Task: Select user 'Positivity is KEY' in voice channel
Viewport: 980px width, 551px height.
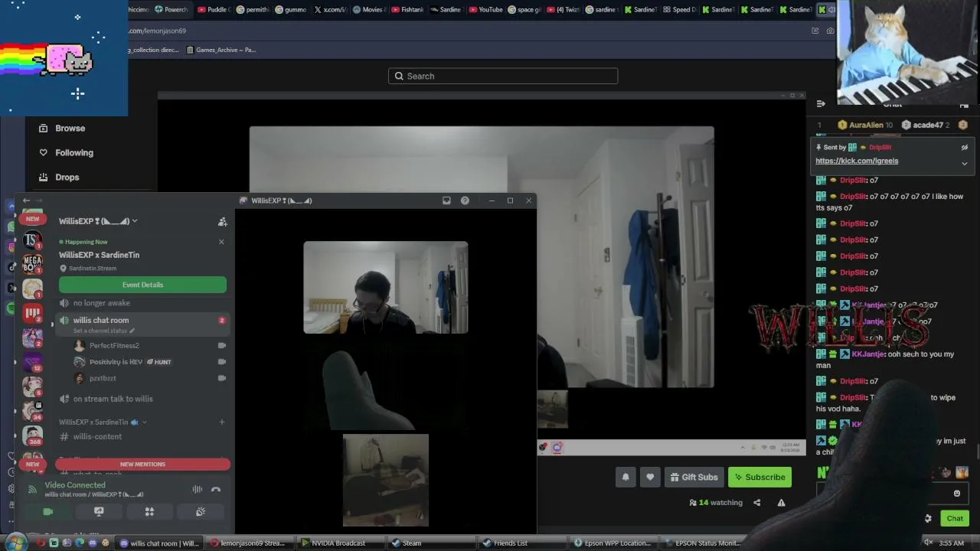Action: 116,362
